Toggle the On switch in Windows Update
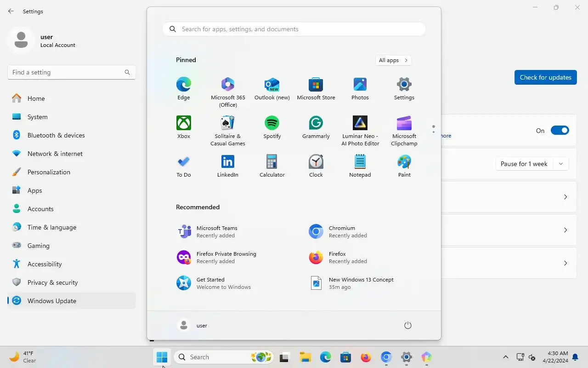This screenshot has height=368, width=588. click(560, 131)
